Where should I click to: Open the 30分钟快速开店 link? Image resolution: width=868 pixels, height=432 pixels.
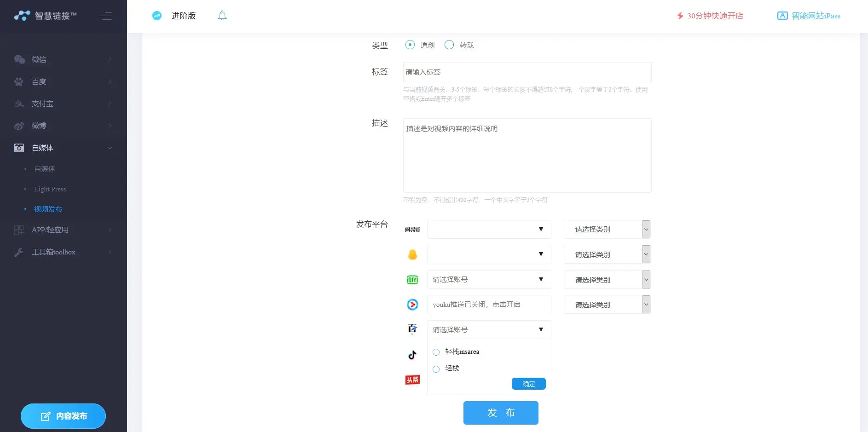710,16
